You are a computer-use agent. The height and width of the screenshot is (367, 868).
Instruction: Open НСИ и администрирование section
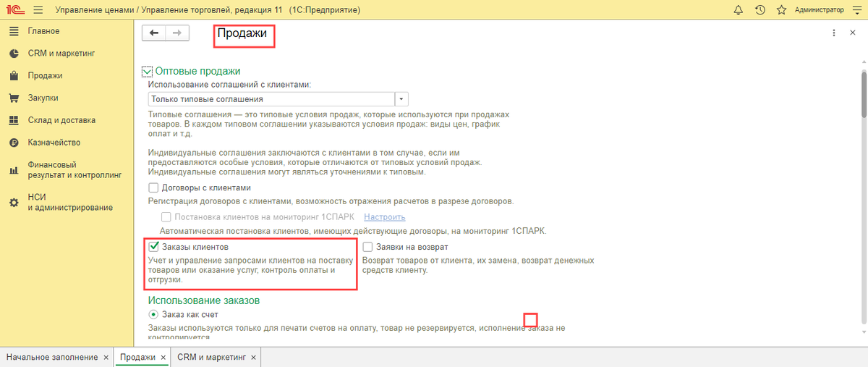point(70,203)
